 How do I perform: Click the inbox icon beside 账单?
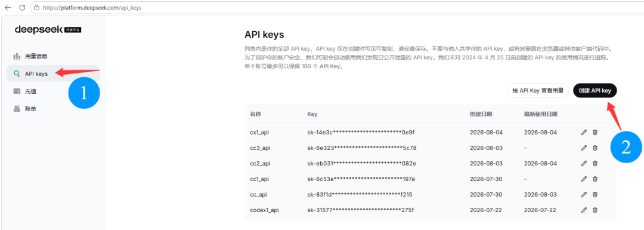click(x=17, y=109)
